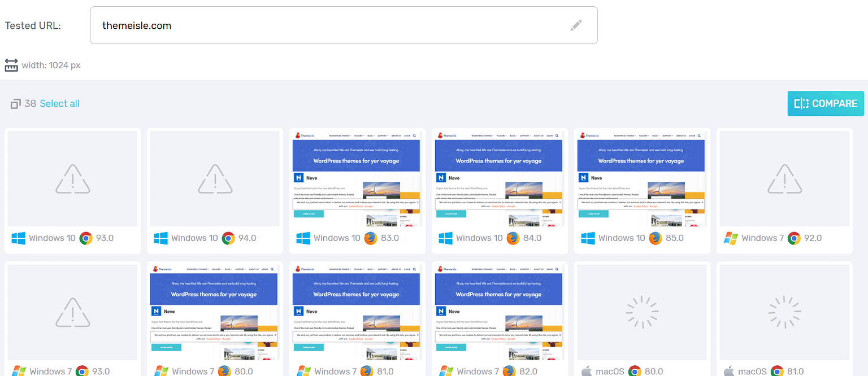
Task: Click the warning triangle on the Windows 7 93.0 card
Action: coord(72,312)
